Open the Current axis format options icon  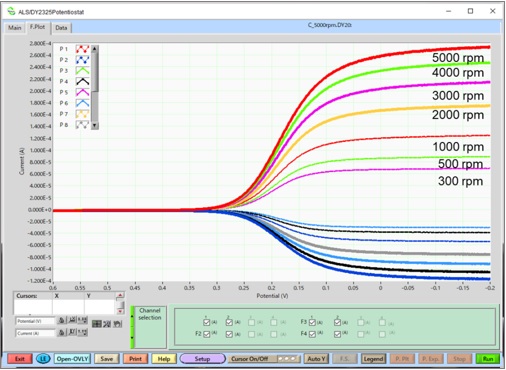pos(82,332)
